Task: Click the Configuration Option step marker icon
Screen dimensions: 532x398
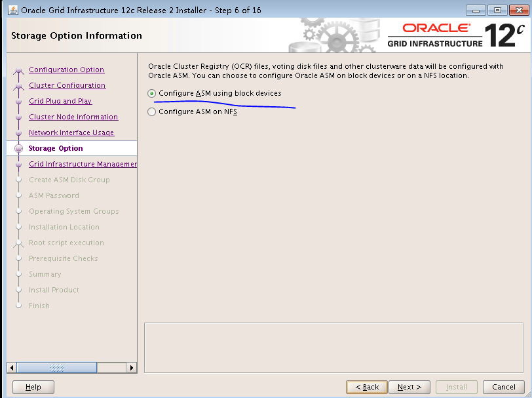Action: pos(18,71)
